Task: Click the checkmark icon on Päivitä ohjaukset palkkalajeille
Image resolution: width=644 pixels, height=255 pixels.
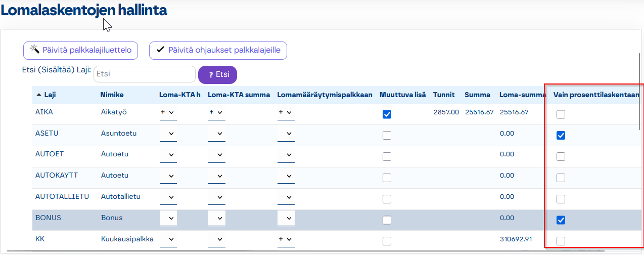Action: coord(160,50)
